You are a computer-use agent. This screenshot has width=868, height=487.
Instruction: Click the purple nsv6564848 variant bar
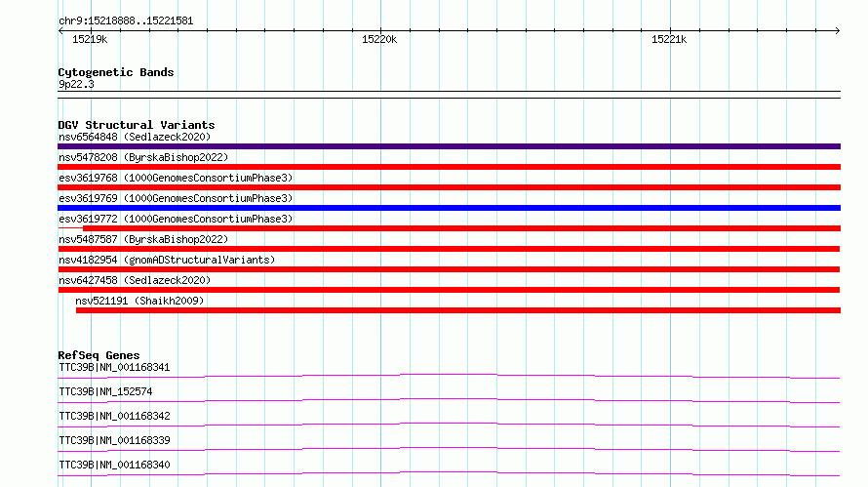pos(449,146)
